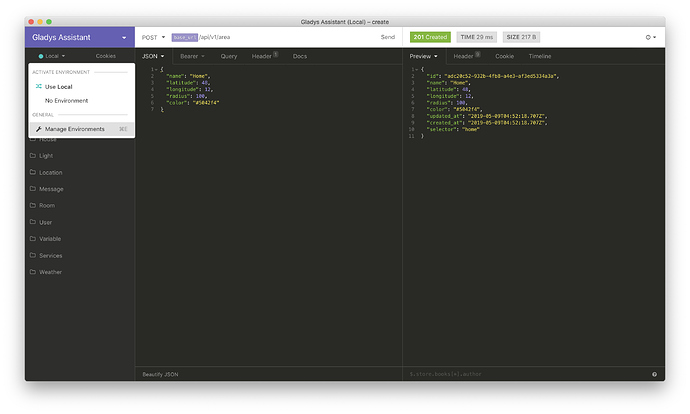This screenshot has width=690, height=414.
Task: Click the folder icon next to Message
Action: pyautogui.click(x=33, y=189)
